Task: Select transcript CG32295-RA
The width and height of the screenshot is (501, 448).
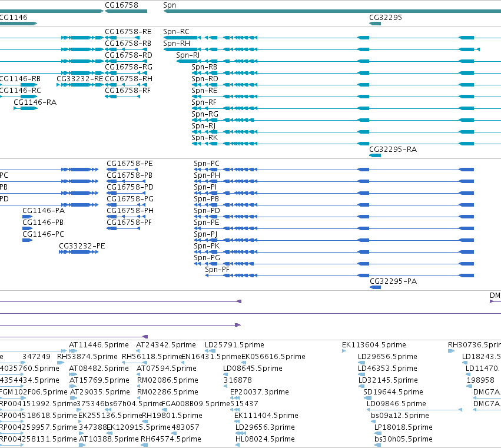Action: (393, 150)
